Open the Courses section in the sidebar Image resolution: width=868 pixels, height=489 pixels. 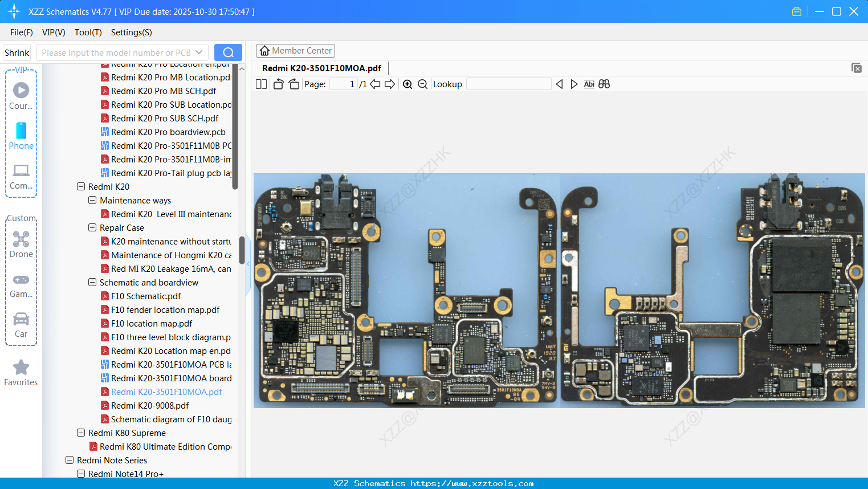coord(21,96)
